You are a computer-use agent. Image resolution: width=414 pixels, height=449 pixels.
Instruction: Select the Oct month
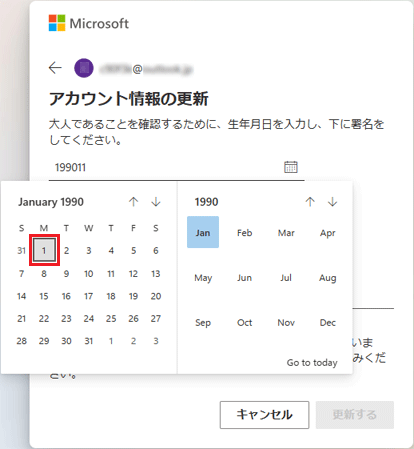pyautogui.click(x=244, y=322)
